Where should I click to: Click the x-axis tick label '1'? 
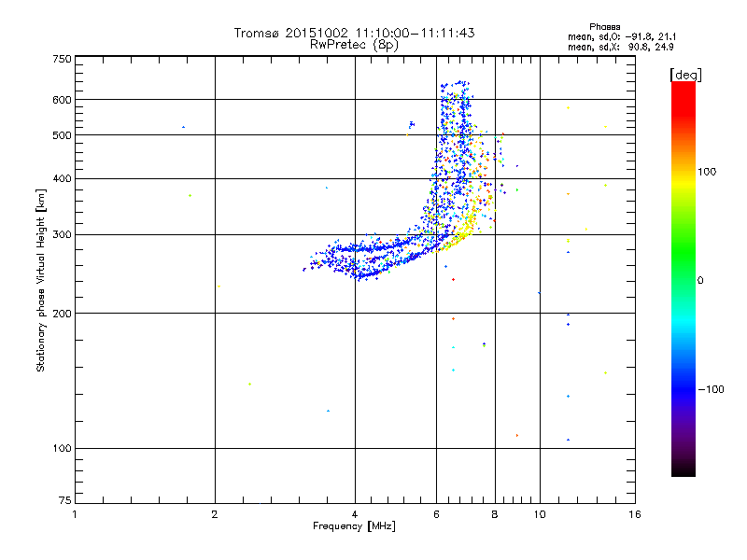point(75,514)
